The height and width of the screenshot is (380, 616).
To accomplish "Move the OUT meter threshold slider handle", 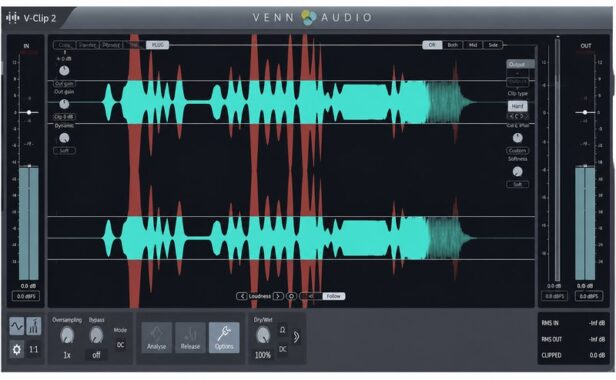I will pos(585,112).
